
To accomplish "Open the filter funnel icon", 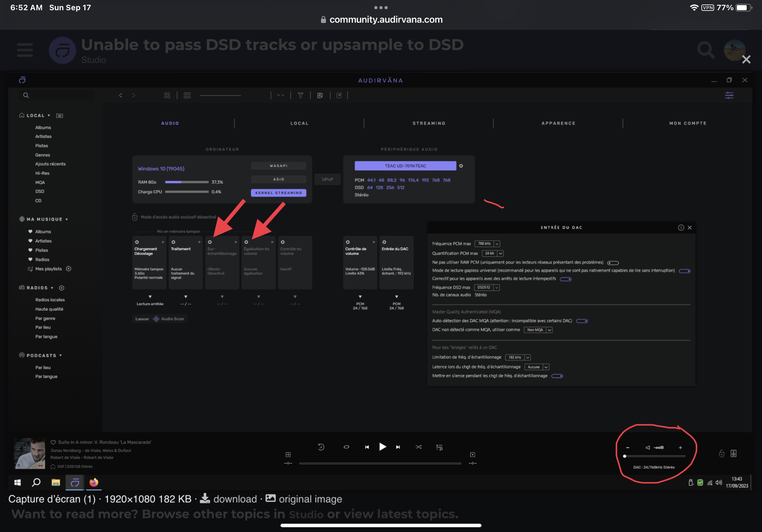I will click(300, 95).
